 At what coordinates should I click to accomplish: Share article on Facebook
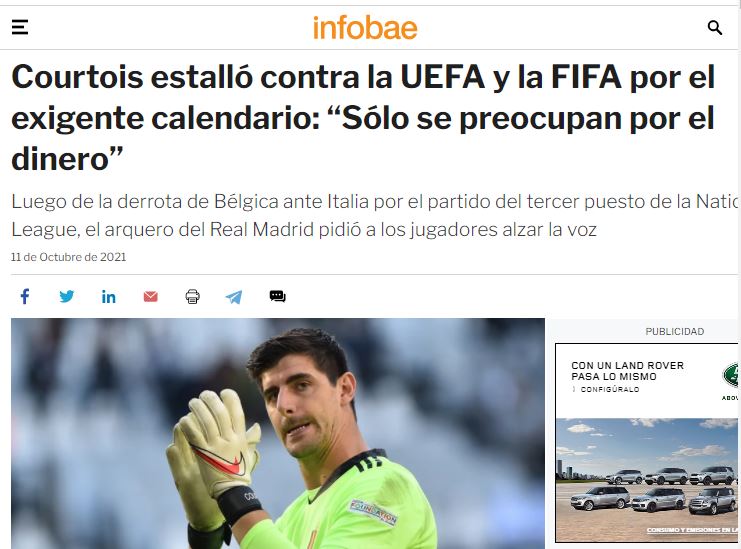[25, 297]
